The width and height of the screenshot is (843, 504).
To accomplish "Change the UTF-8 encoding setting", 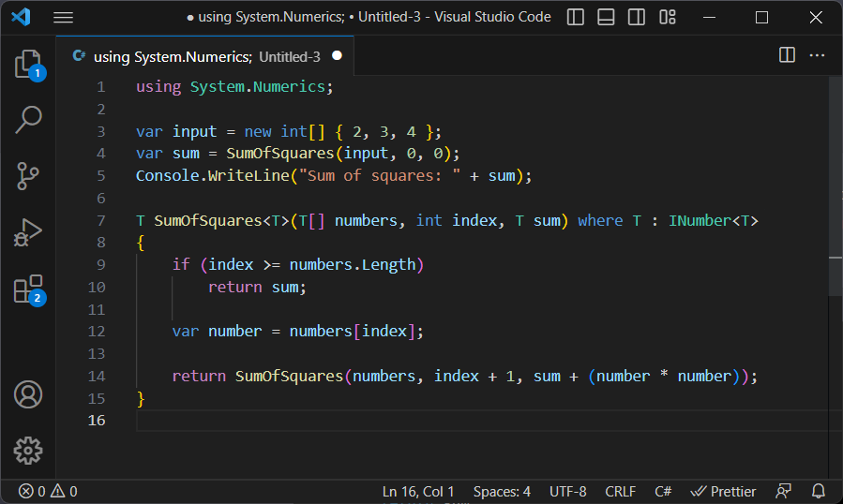I will [x=567, y=491].
